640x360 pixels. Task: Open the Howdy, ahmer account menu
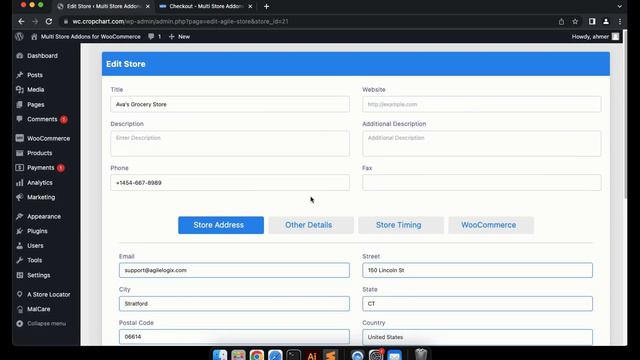(x=595, y=36)
